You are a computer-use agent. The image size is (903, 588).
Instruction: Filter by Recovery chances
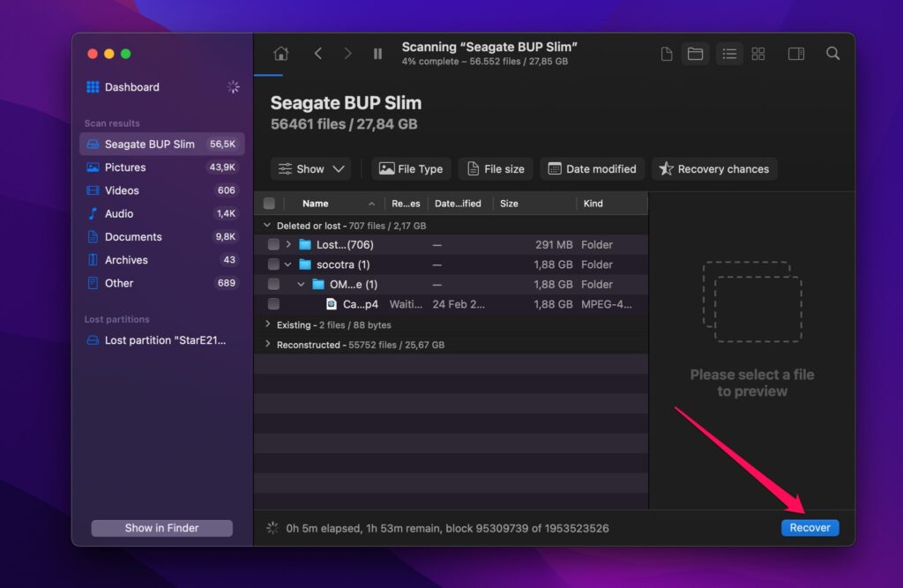tap(714, 168)
